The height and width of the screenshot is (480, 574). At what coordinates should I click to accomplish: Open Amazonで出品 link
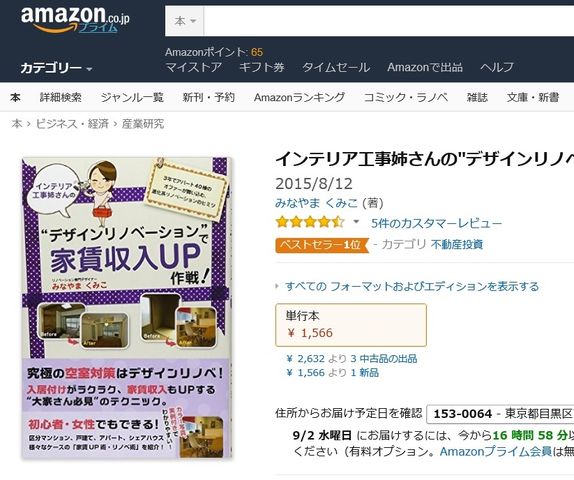click(425, 67)
